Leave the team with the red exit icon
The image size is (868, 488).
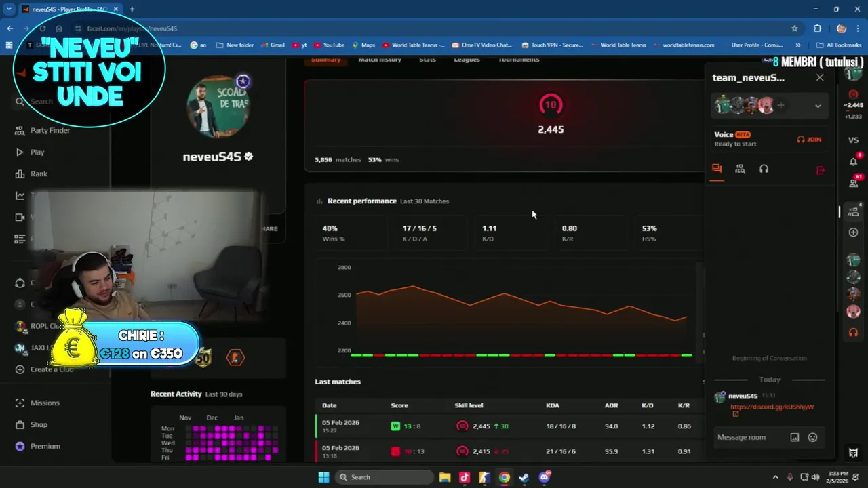pyautogui.click(x=820, y=170)
